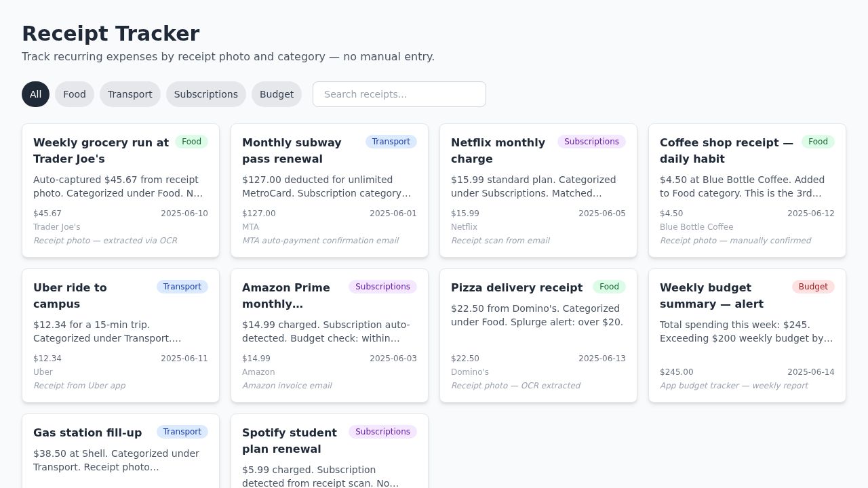Click description "$127.00 deducted for unlimited MetroCard"

[330, 186]
